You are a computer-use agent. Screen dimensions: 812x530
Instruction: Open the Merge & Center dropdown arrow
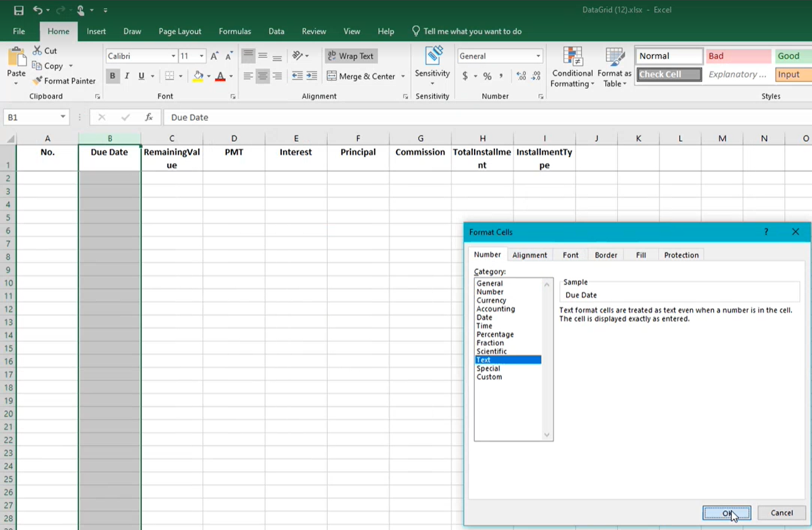click(403, 76)
